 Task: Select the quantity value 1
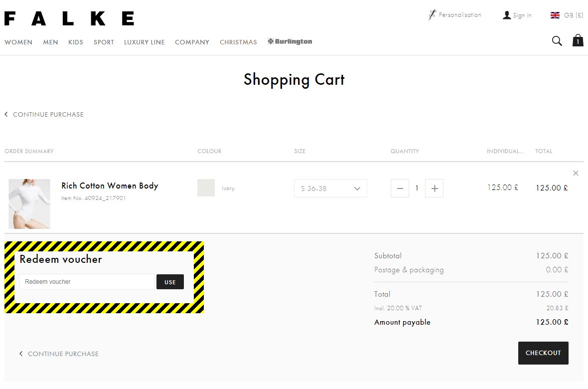pos(417,188)
